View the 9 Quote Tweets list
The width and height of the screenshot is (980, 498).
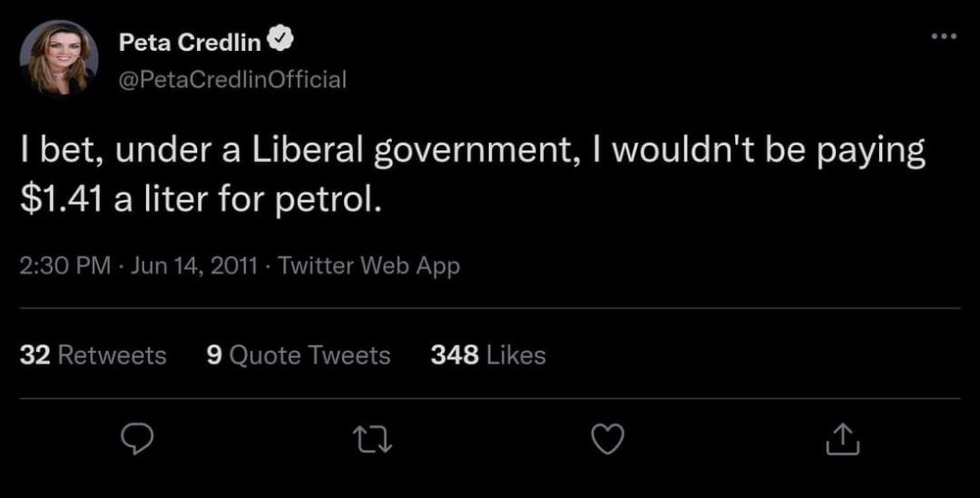[298, 355]
